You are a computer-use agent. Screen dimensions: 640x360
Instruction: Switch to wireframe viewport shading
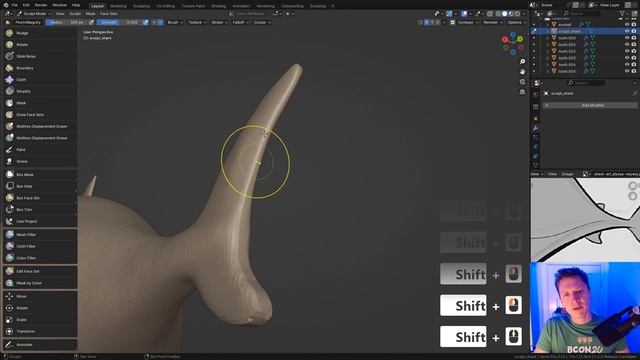point(498,14)
